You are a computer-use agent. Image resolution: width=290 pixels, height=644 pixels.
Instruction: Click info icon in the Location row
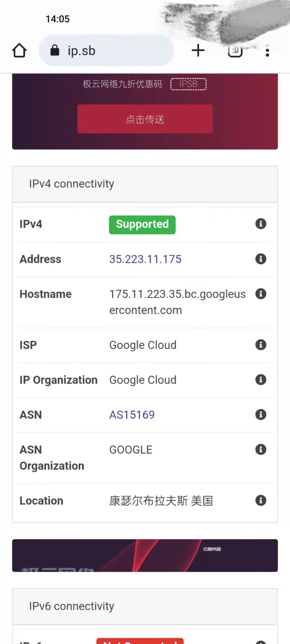[261, 500]
